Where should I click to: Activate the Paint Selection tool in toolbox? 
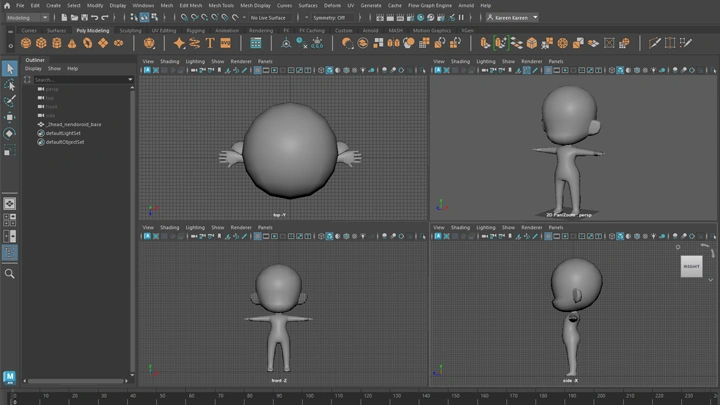point(10,101)
